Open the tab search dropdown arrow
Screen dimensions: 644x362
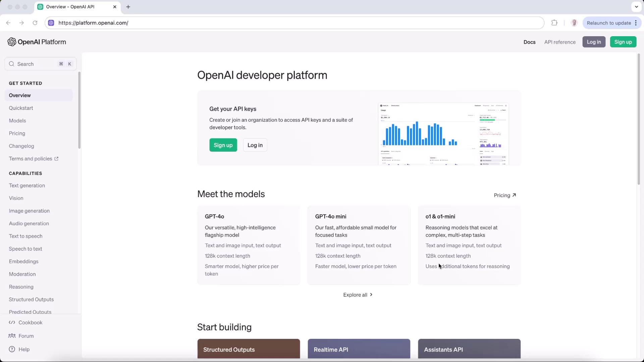pos(636,7)
